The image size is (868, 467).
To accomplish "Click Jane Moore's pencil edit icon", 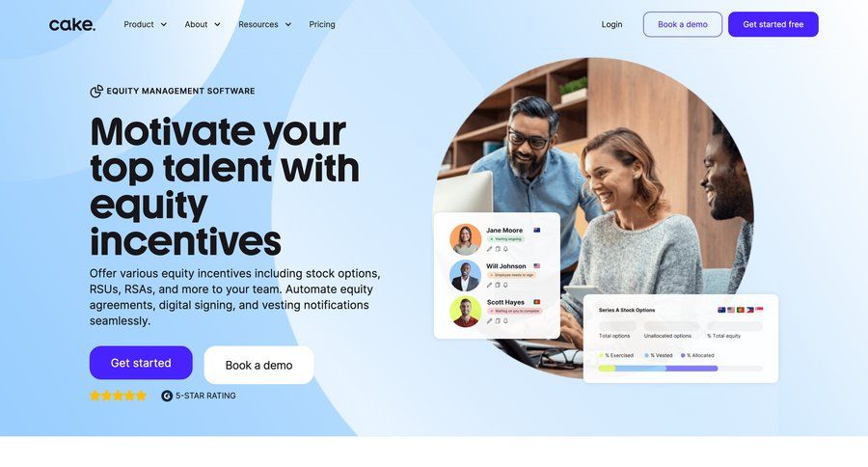I will pos(489,249).
